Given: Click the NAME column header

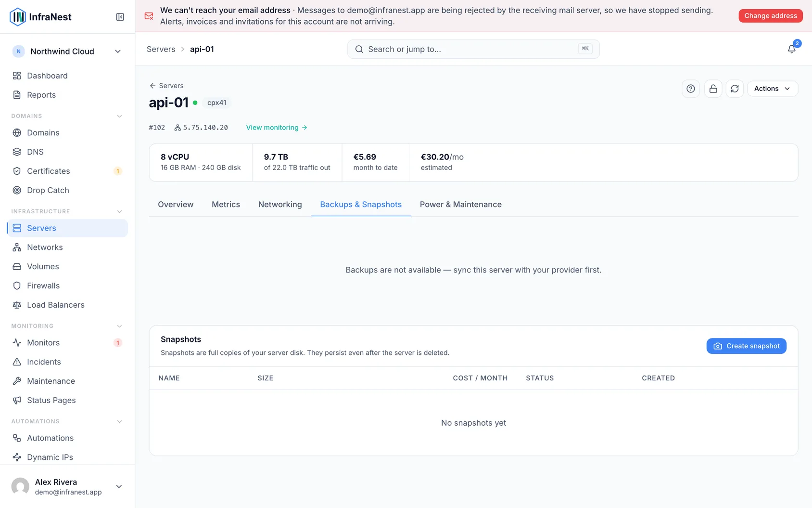Looking at the screenshot, I should (169, 378).
